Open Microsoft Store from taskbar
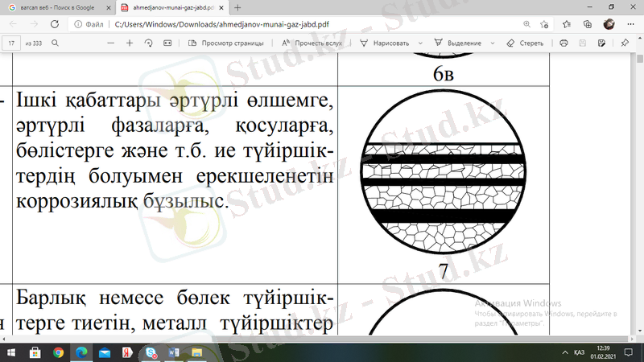The width and height of the screenshot is (644, 362). [x=35, y=352]
